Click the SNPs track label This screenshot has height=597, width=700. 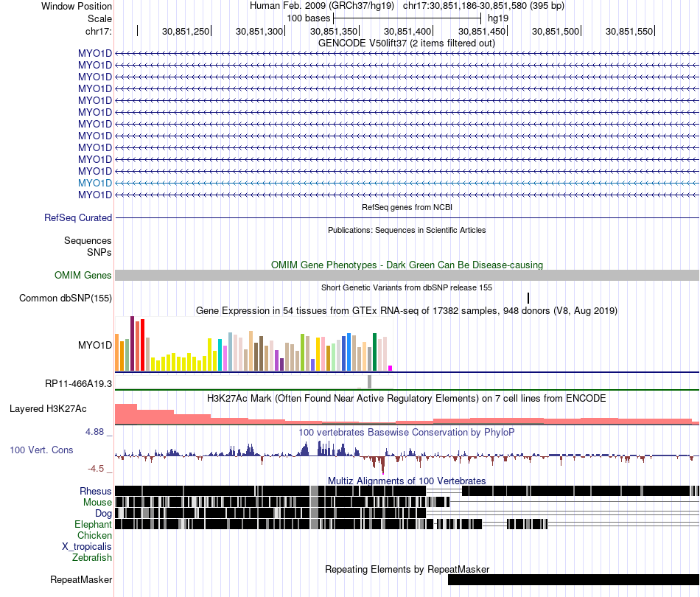(99, 252)
